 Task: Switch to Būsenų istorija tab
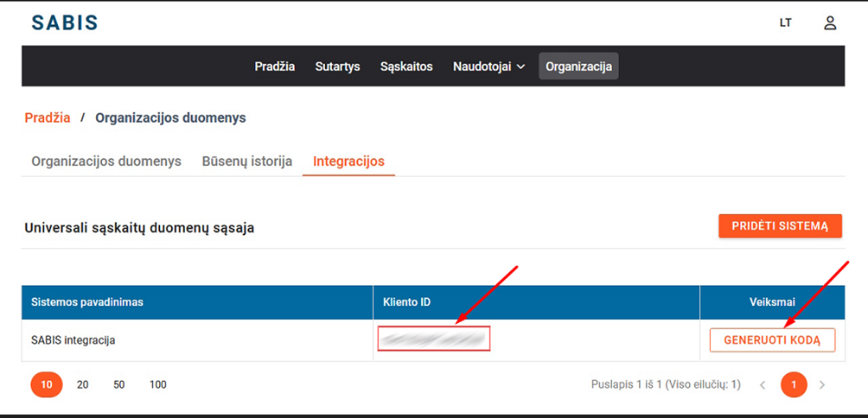point(247,161)
